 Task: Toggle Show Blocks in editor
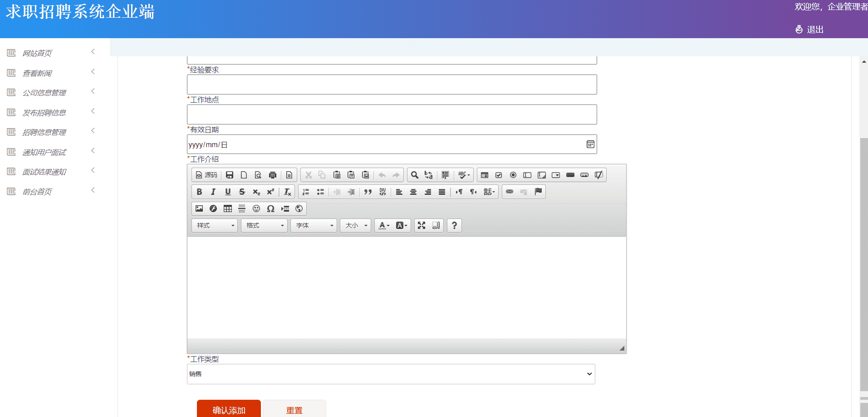click(x=436, y=225)
